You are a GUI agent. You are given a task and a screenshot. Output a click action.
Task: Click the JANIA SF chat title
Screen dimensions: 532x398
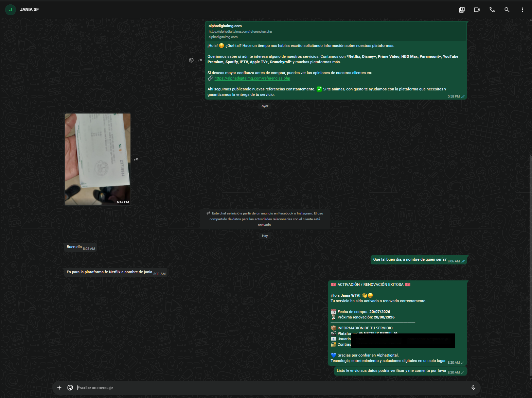(29, 10)
